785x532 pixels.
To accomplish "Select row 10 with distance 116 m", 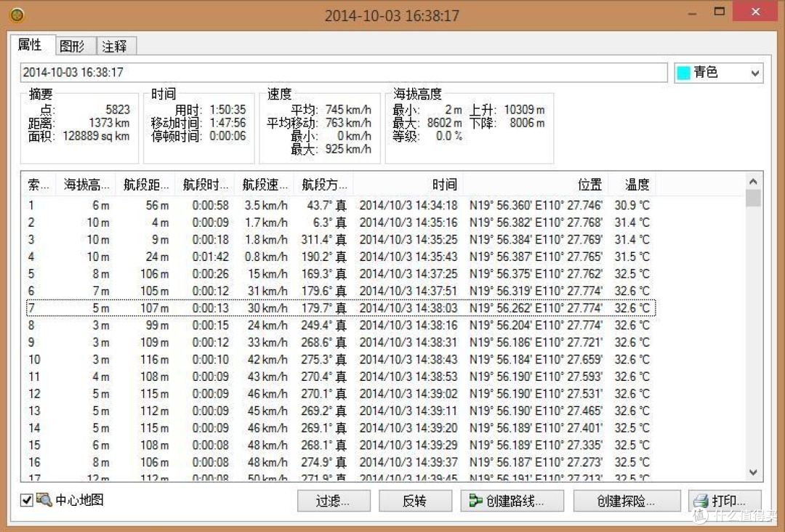I will click(x=340, y=359).
